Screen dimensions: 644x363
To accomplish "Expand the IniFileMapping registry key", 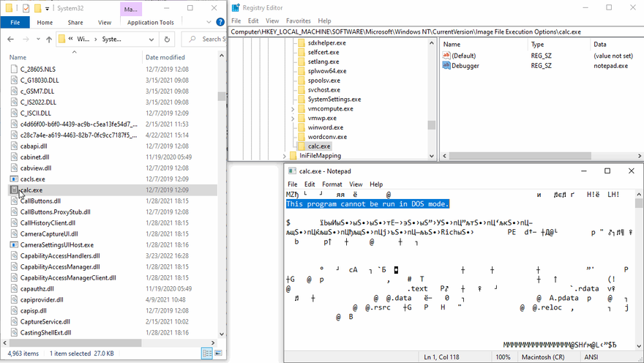I will click(x=284, y=156).
